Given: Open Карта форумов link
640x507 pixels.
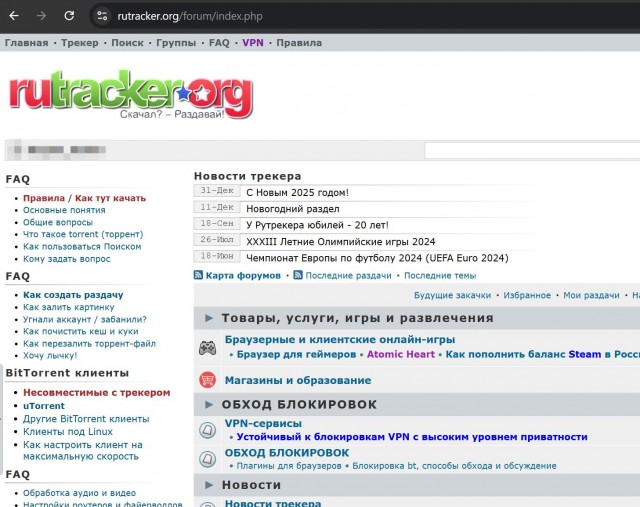Looking at the screenshot, I should pyautogui.click(x=243, y=276).
